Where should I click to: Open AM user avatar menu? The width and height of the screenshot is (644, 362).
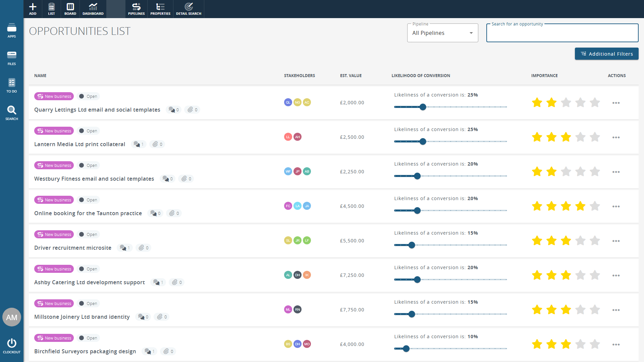click(12, 317)
